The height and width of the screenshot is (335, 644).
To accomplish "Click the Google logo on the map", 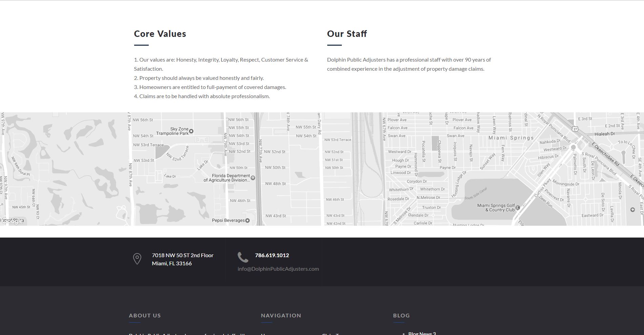I will 12,221.
